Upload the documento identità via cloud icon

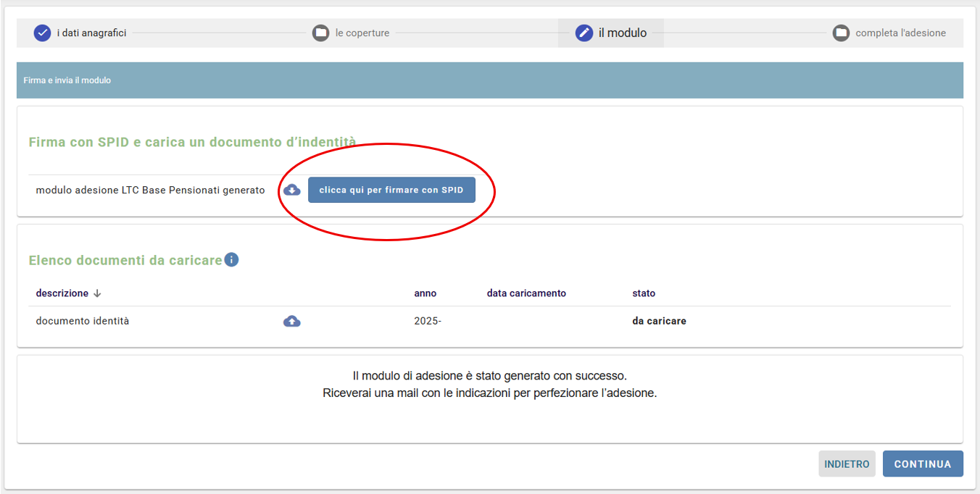tap(291, 321)
